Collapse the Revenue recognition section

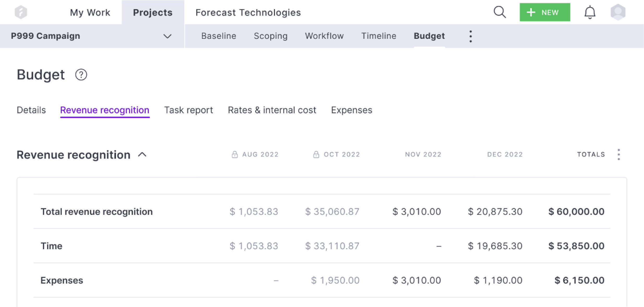(x=142, y=155)
